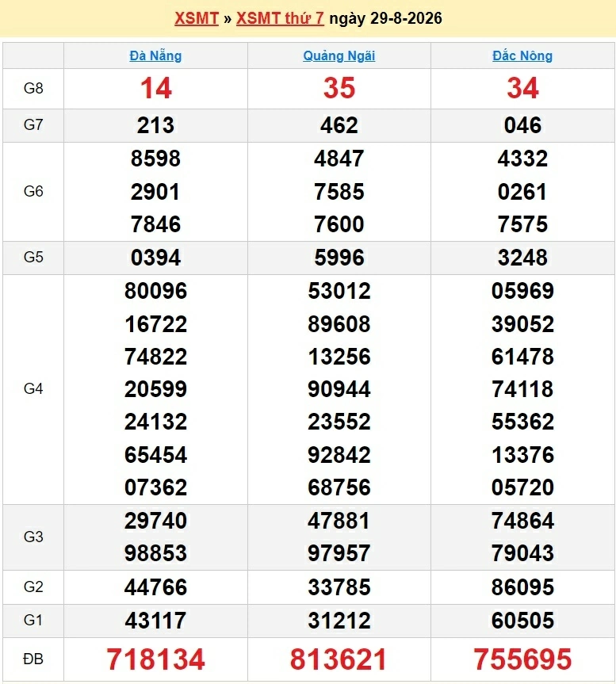Select Đà Nẵng G1 number 43117
The width and height of the screenshot is (616, 684).
point(155,621)
